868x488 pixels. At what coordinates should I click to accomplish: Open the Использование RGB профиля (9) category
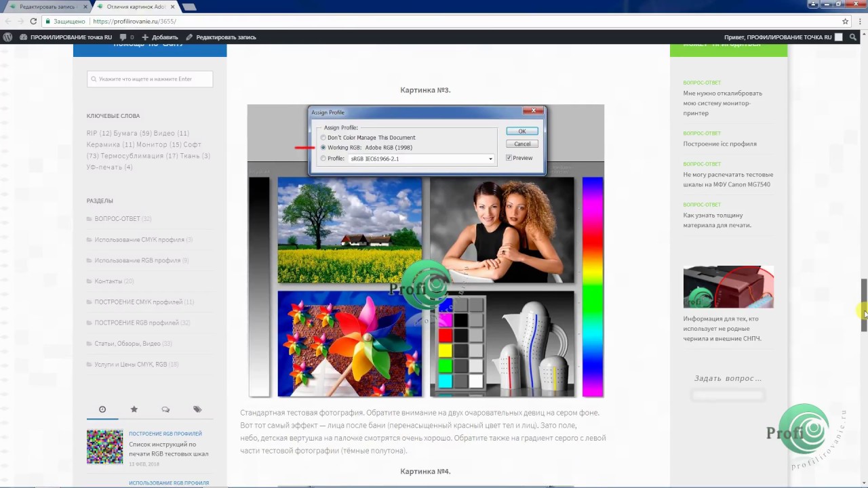point(142,260)
